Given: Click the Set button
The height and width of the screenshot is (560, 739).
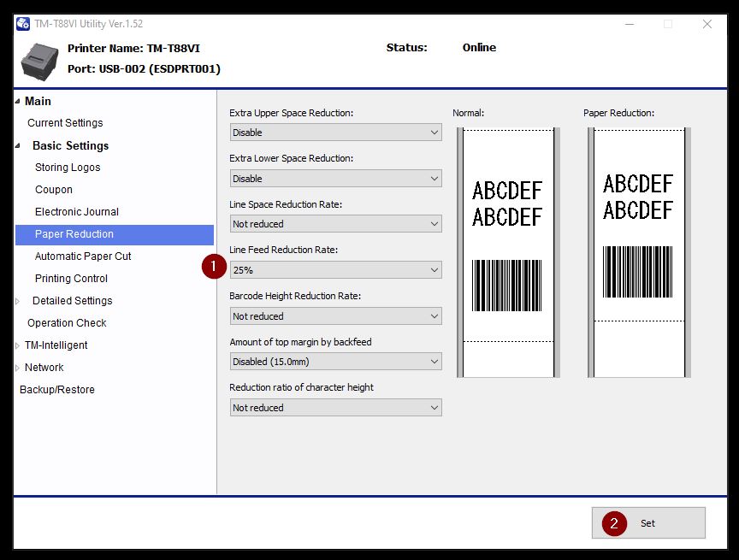Looking at the screenshot, I should pyautogui.click(x=648, y=522).
